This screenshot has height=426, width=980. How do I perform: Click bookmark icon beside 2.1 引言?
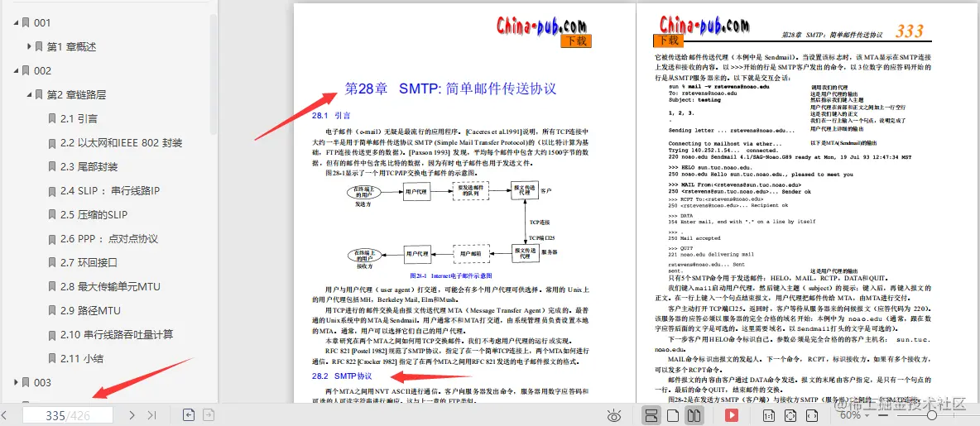52,118
